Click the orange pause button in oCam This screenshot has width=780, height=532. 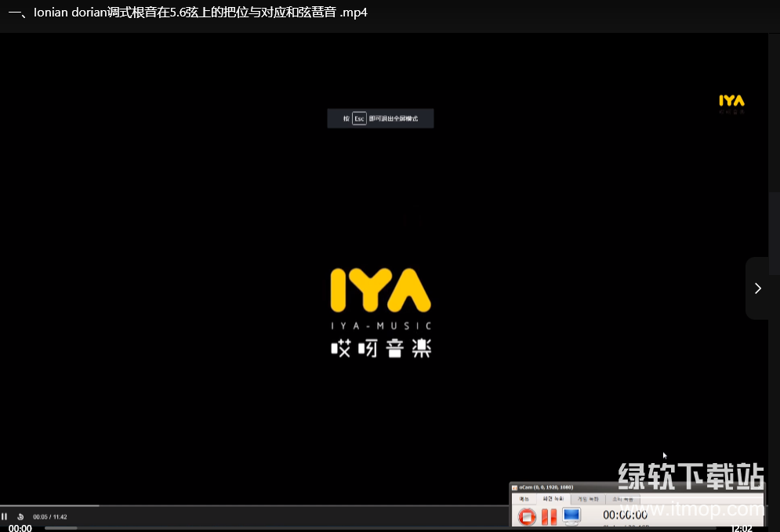point(549,516)
